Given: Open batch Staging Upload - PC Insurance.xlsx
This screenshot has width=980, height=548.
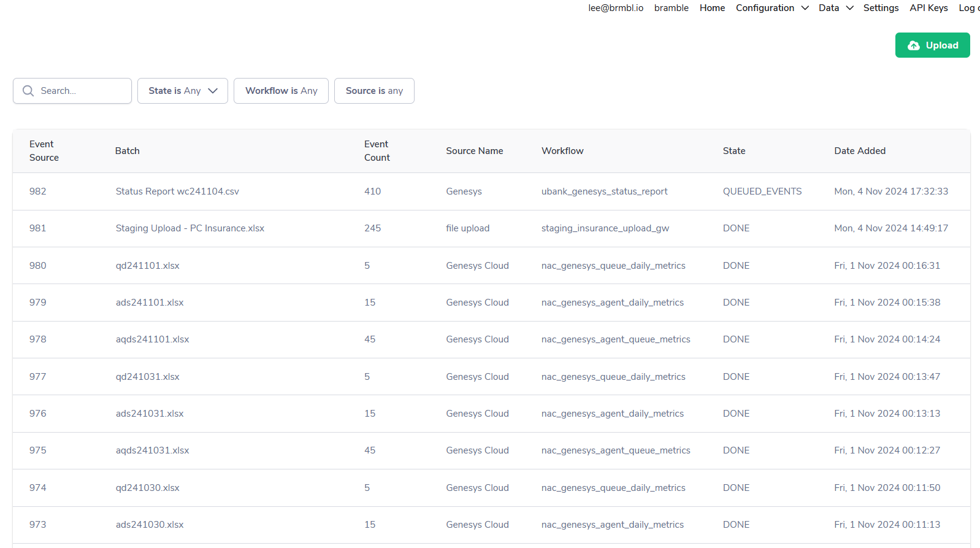Looking at the screenshot, I should [190, 228].
